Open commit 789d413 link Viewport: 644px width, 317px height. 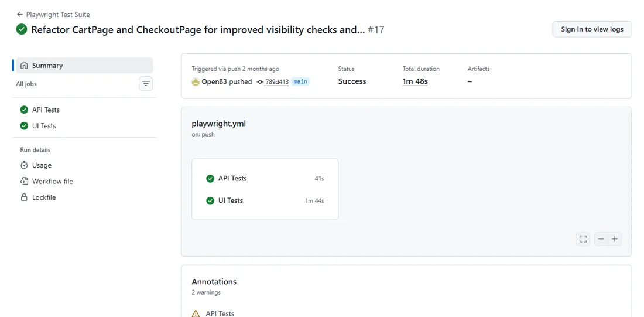[x=277, y=82]
